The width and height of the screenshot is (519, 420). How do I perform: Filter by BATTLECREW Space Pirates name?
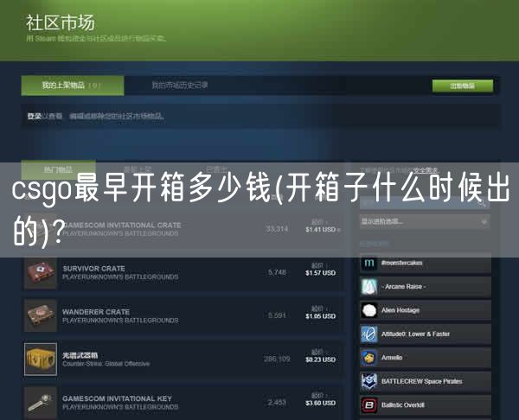click(422, 381)
